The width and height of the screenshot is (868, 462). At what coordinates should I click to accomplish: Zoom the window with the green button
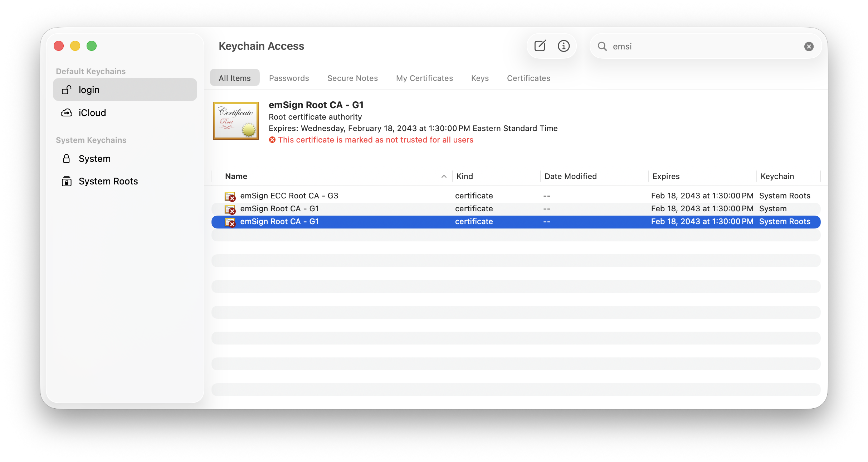pyautogui.click(x=92, y=46)
